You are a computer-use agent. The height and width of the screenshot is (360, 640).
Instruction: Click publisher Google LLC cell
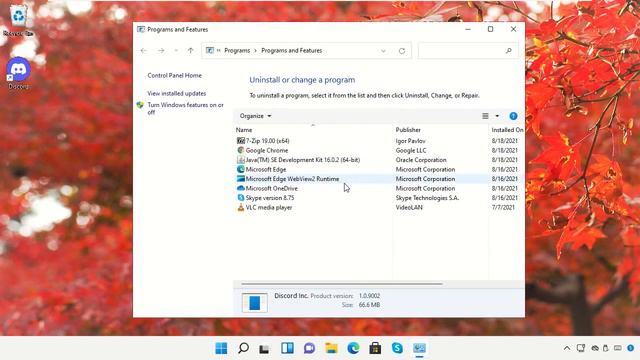point(411,150)
